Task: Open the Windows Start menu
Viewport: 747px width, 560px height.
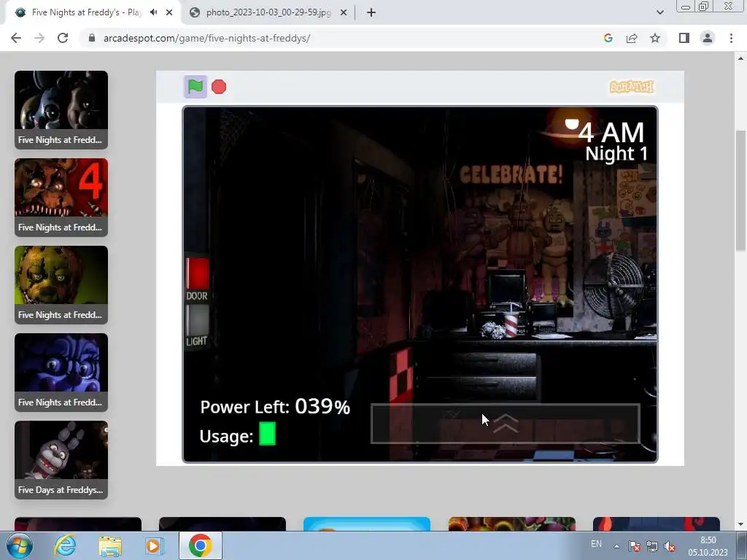Action: coord(19,545)
